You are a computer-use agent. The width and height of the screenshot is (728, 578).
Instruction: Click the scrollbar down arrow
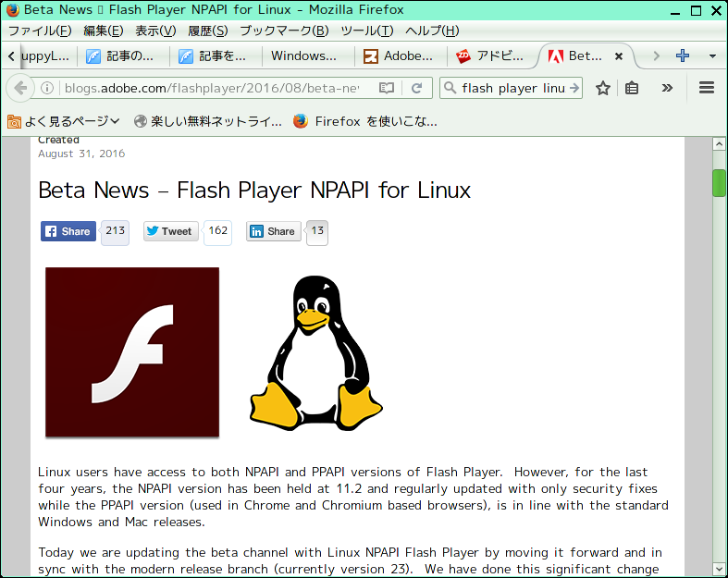tap(719, 569)
